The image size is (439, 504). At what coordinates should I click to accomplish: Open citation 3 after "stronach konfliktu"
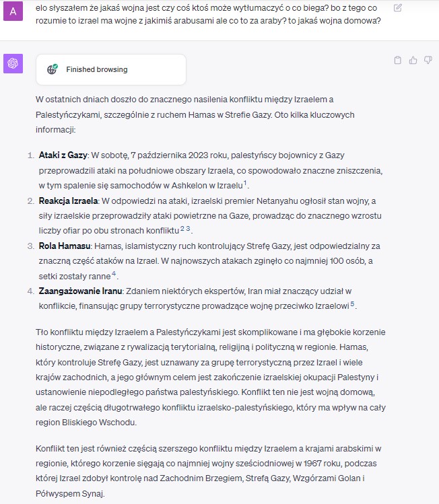(x=188, y=229)
